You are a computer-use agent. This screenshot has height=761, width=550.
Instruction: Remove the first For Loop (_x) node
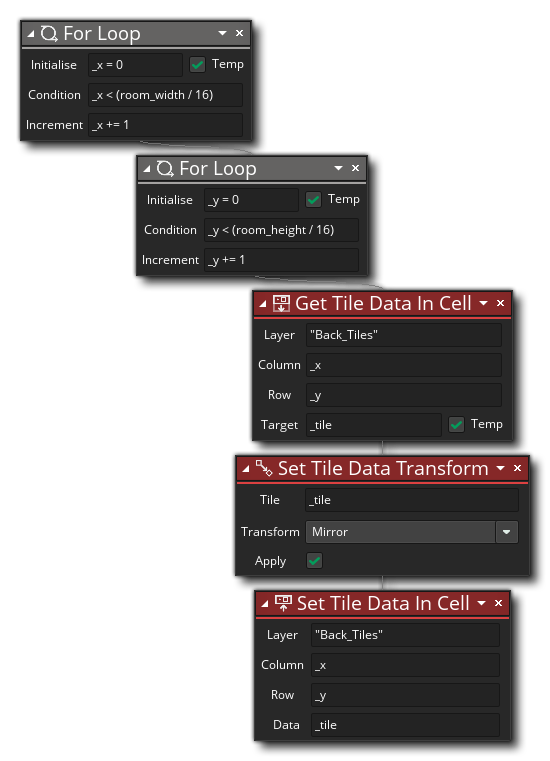coord(239,33)
